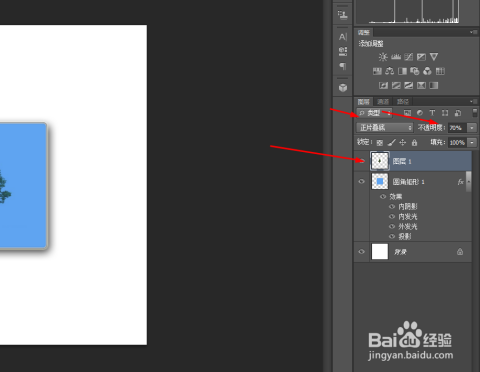
Task: Add a Levels adjustment layer
Action: [396, 57]
